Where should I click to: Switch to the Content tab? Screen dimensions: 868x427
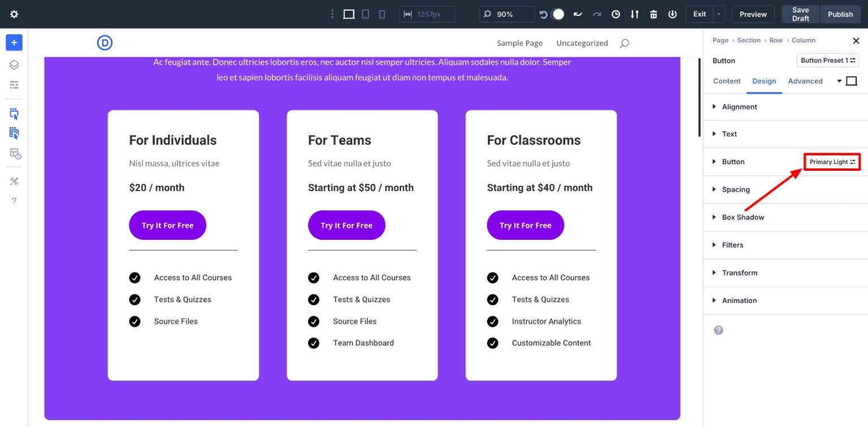726,81
